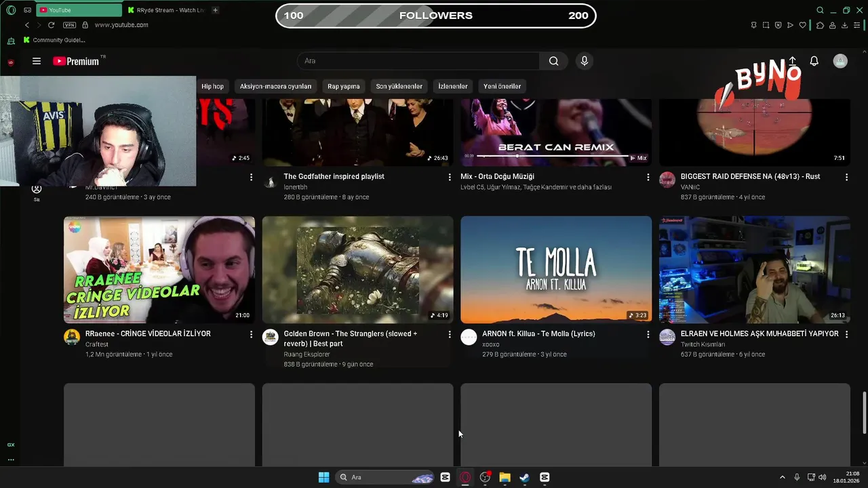868x488 pixels.
Task: Open Opera extensions cube icon
Action: coord(820,25)
